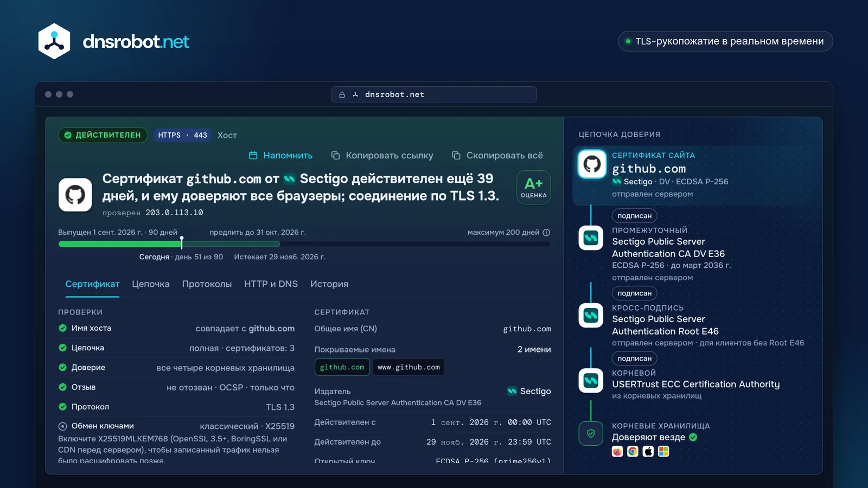Click the Firefox trust store icon
This screenshot has width=868, height=488.
point(617,452)
